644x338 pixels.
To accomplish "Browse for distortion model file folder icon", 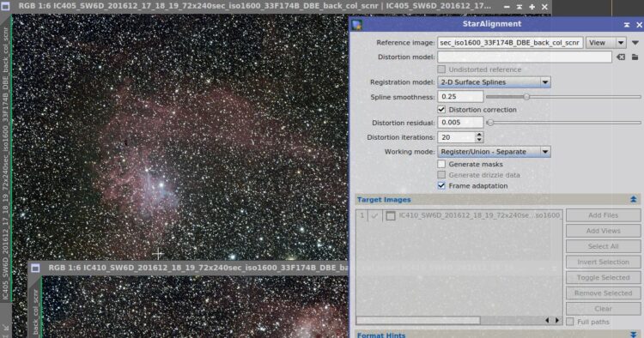I will (635, 57).
